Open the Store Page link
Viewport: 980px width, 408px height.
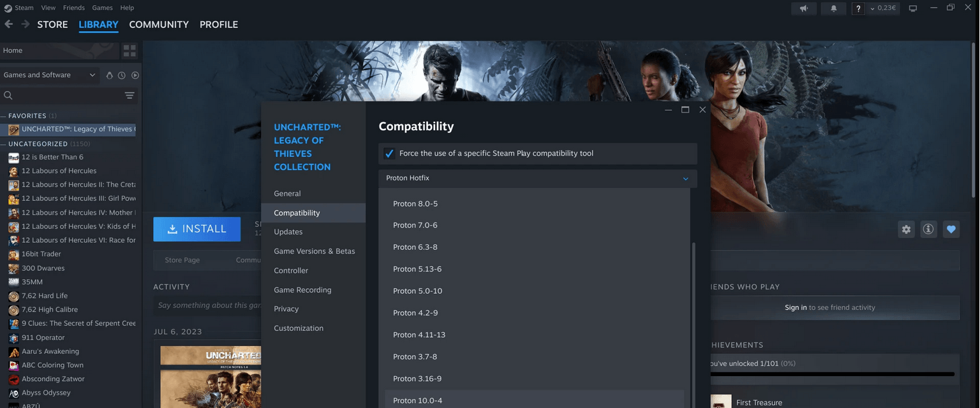[182, 260]
